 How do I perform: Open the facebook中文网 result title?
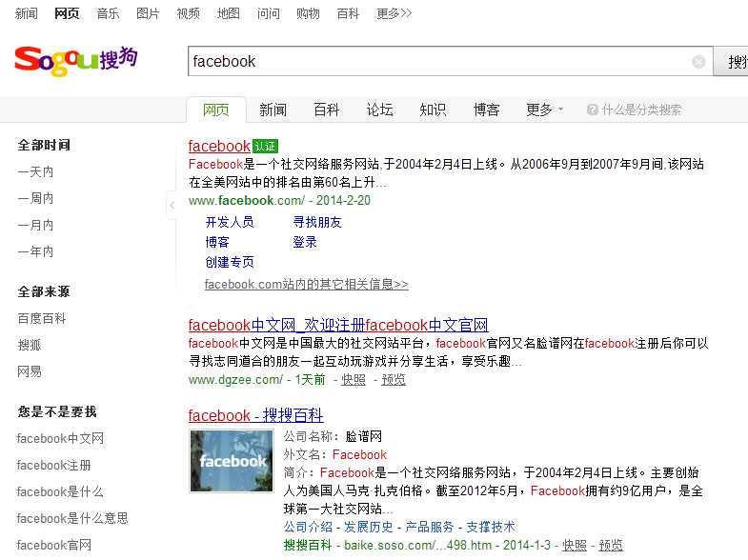(x=338, y=325)
